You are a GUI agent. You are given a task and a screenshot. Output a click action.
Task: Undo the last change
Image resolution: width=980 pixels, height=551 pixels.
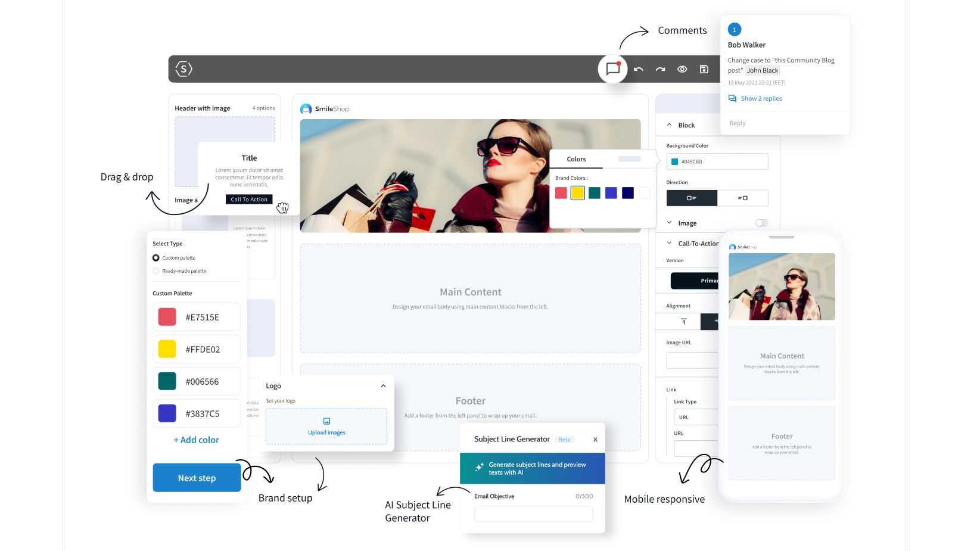(638, 69)
